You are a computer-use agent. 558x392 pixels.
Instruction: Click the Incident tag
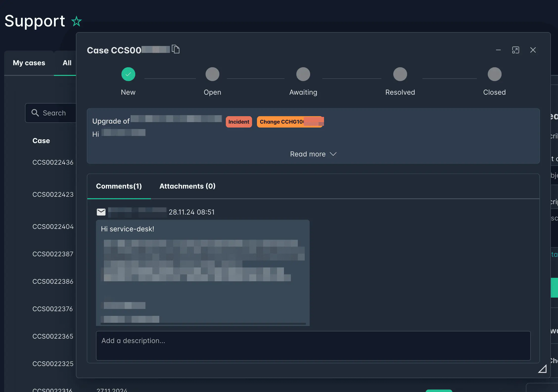239,122
